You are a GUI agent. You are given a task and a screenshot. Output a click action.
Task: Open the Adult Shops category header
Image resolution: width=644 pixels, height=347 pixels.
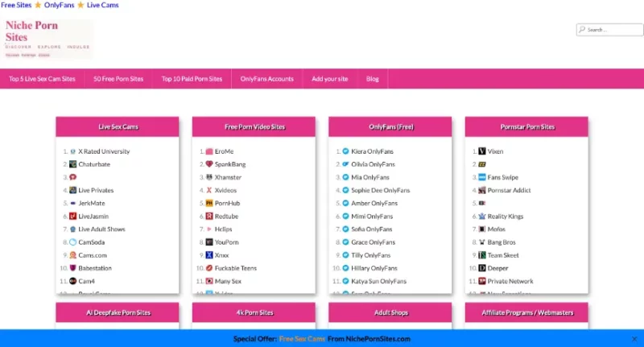(x=390, y=312)
